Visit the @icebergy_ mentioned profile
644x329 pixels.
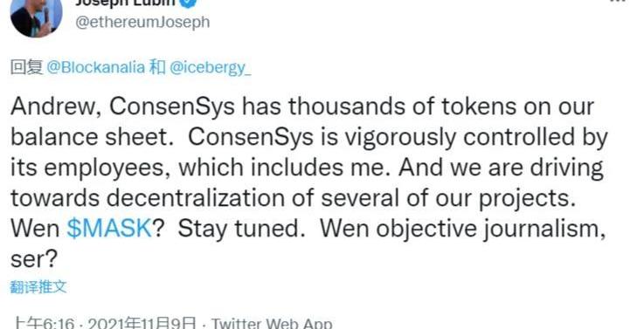210,68
